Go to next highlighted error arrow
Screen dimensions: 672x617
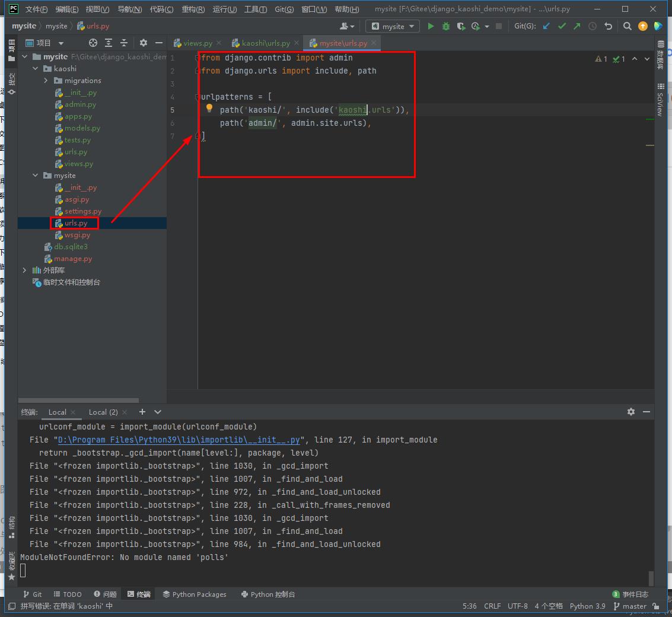[x=646, y=59]
